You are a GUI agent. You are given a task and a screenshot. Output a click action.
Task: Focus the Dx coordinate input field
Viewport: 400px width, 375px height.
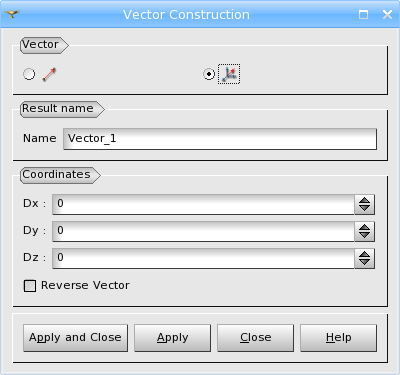click(x=203, y=204)
